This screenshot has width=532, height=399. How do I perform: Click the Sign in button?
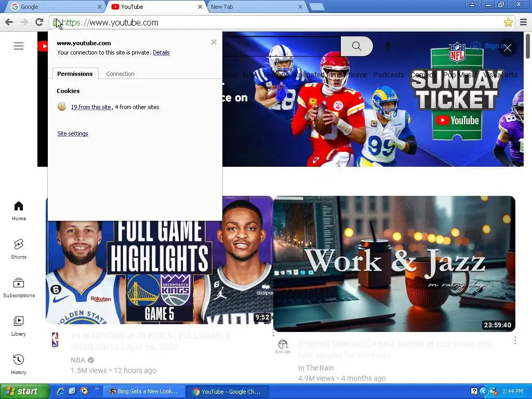pyautogui.click(x=488, y=46)
